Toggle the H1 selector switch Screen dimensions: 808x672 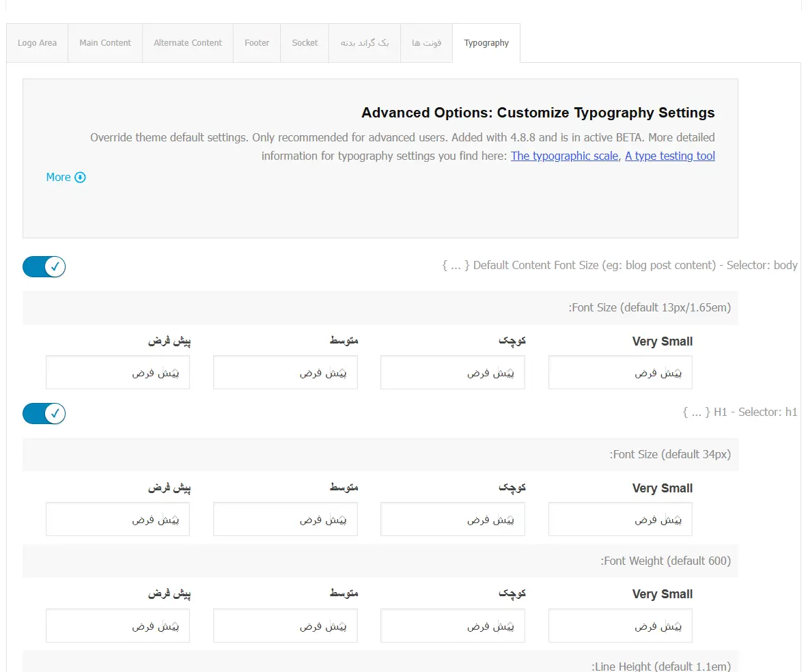click(44, 413)
